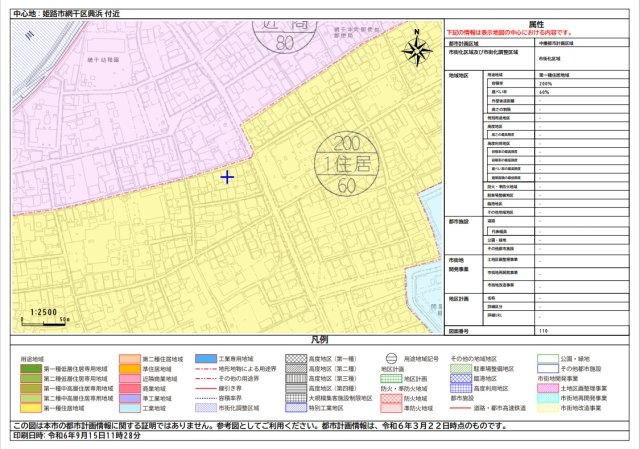Viewport: 640px width, 449px height.
Task: Click the 凡例 legend heading
Action: 319,340
